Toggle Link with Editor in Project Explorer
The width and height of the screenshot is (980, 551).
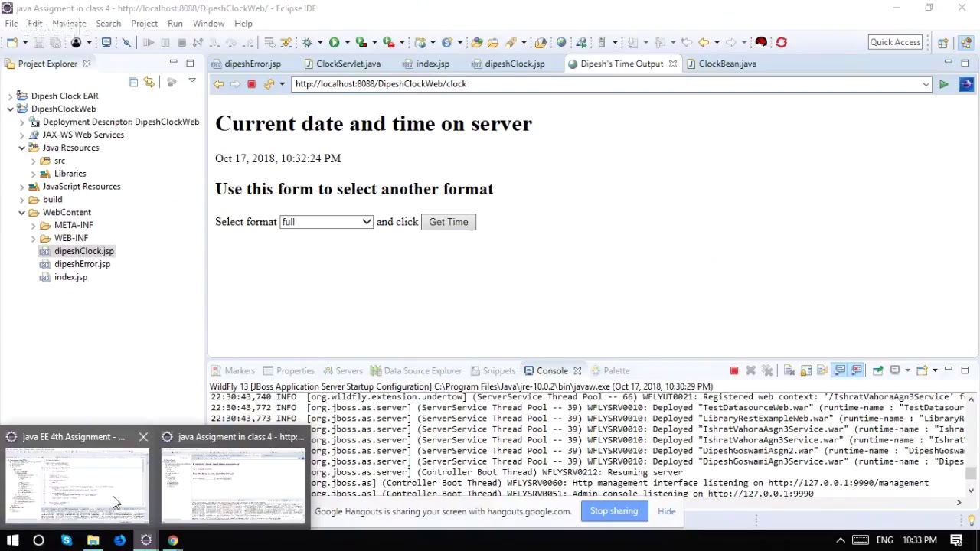pyautogui.click(x=149, y=82)
